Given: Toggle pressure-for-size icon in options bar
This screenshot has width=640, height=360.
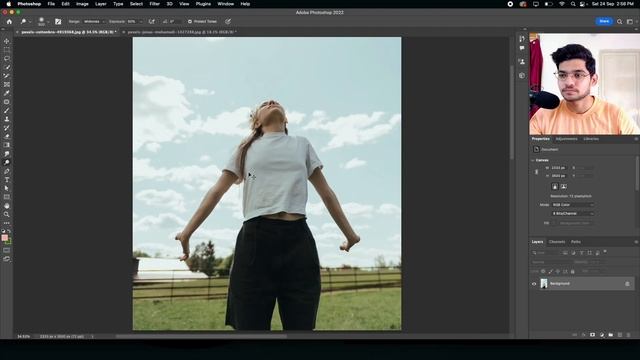Looking at the screenshot, I should (228, 21).
